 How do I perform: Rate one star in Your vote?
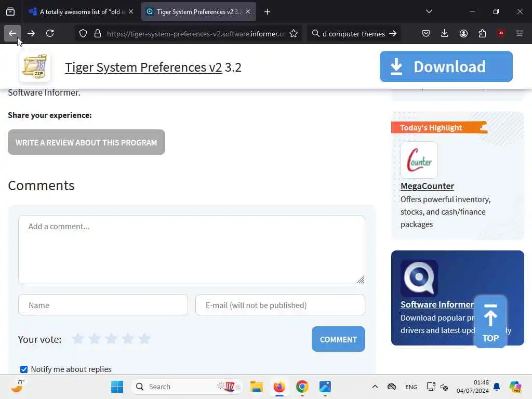(78, 338)
